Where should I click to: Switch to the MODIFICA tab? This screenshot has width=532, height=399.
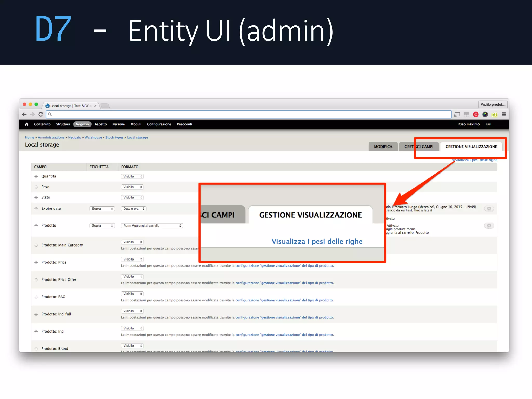[x=383, y=147]
